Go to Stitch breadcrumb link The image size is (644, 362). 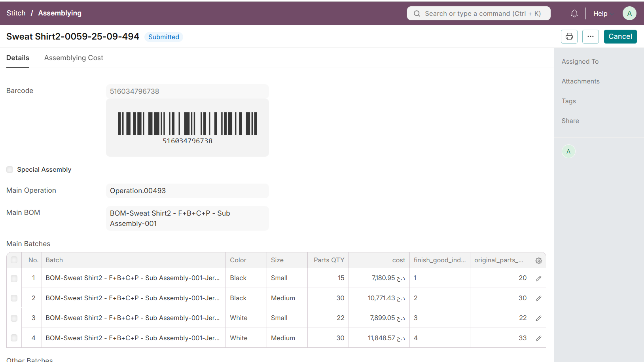pos(16,13)
